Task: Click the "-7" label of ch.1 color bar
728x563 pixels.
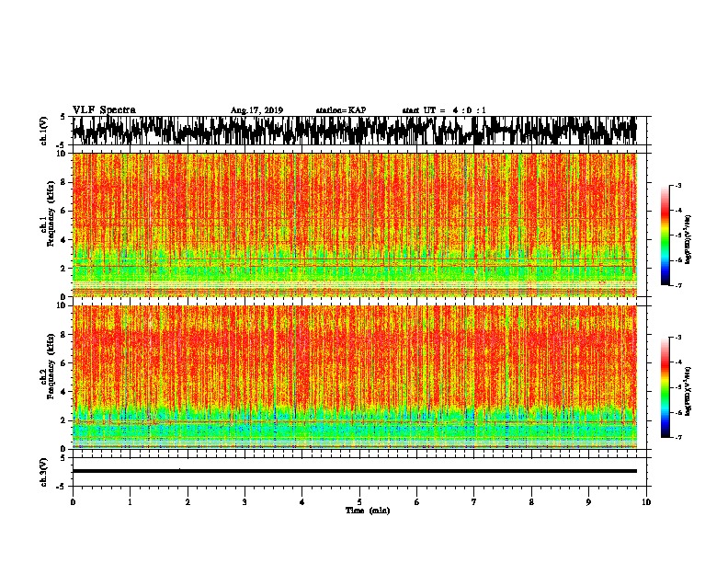Action: click(x=677, y=285)
